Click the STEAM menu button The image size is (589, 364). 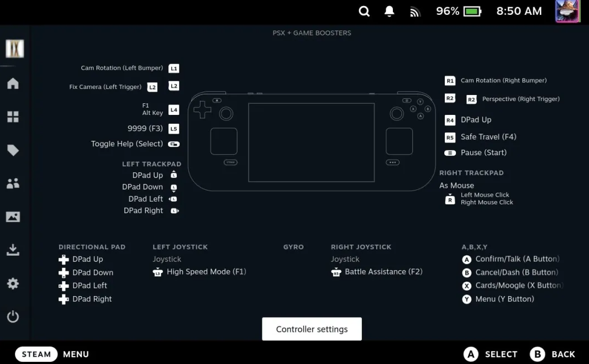click(36, 354)
